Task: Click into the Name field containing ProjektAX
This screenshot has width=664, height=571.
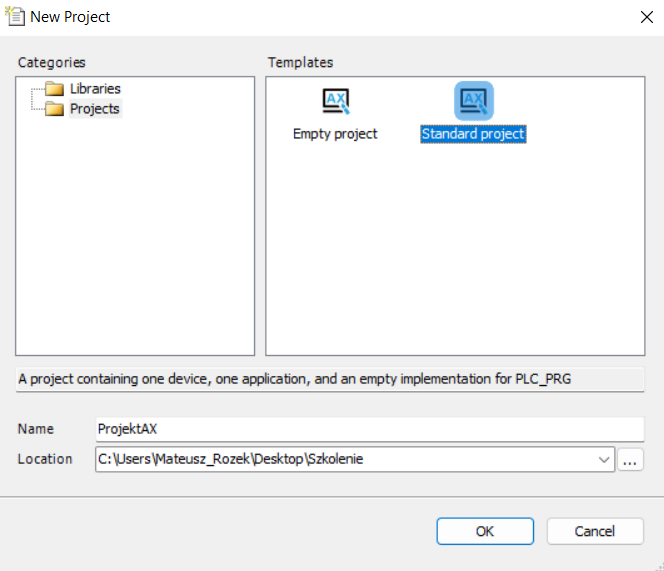Action: click(368, 429)
